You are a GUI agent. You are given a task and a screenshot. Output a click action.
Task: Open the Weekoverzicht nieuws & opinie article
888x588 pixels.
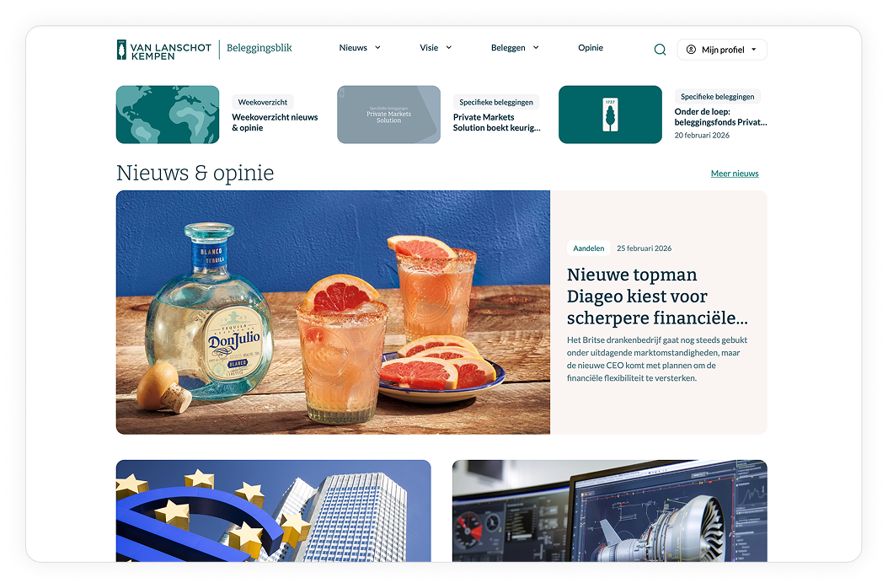[x=275, y=122]
